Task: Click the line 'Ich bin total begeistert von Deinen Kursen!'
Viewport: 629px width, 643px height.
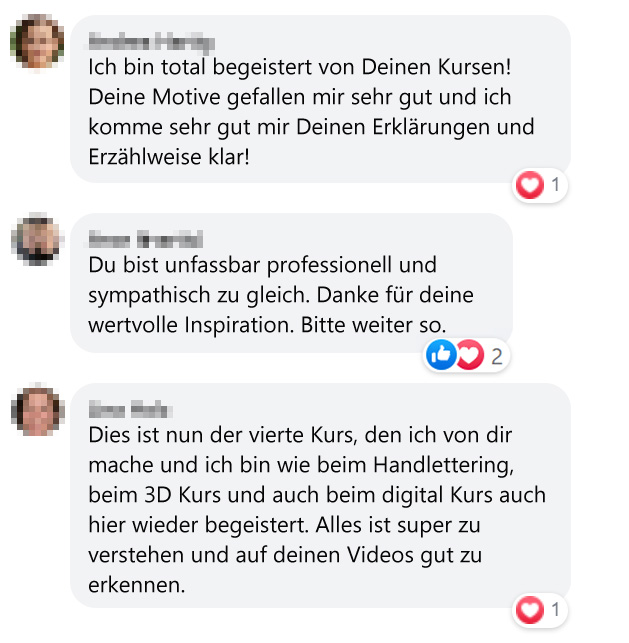Action: click(300, 67)
